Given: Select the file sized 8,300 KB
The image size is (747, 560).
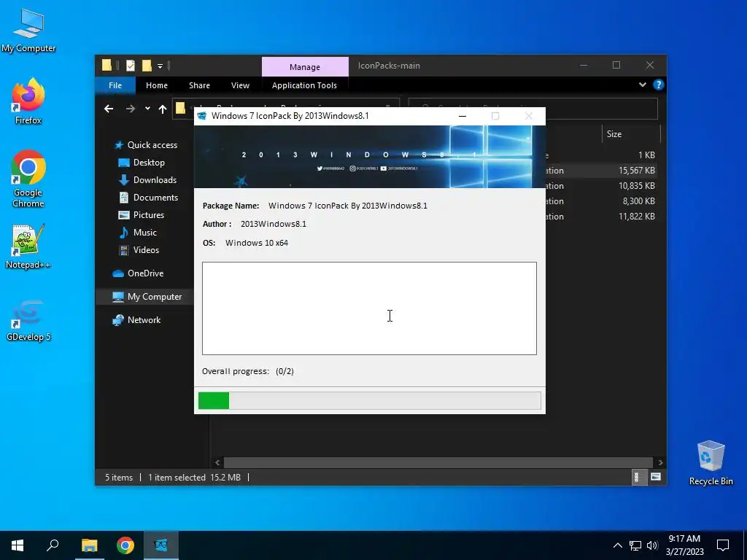Looking at the screenshot, I should pyautogui.click(x=603, y=201).
